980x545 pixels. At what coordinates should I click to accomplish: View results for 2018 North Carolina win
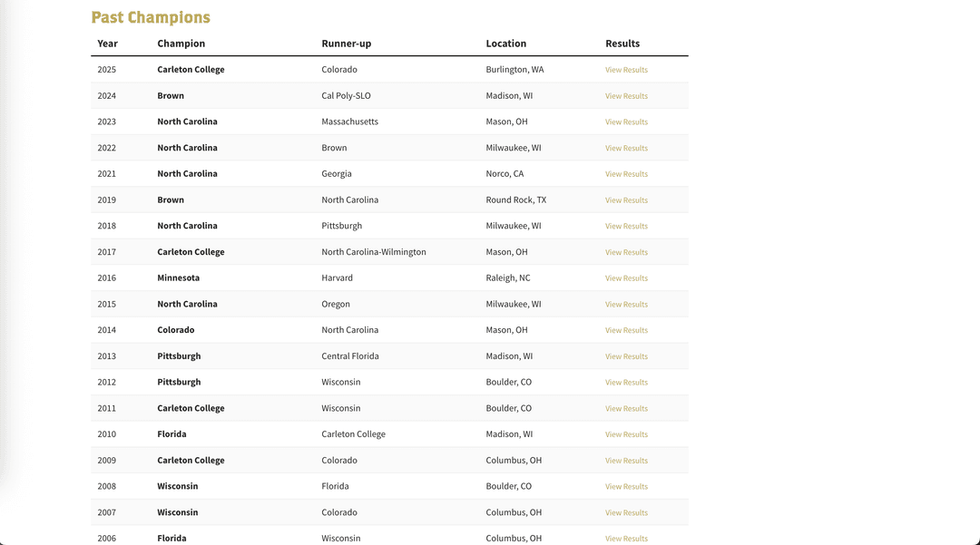click(x=626, y=226)
